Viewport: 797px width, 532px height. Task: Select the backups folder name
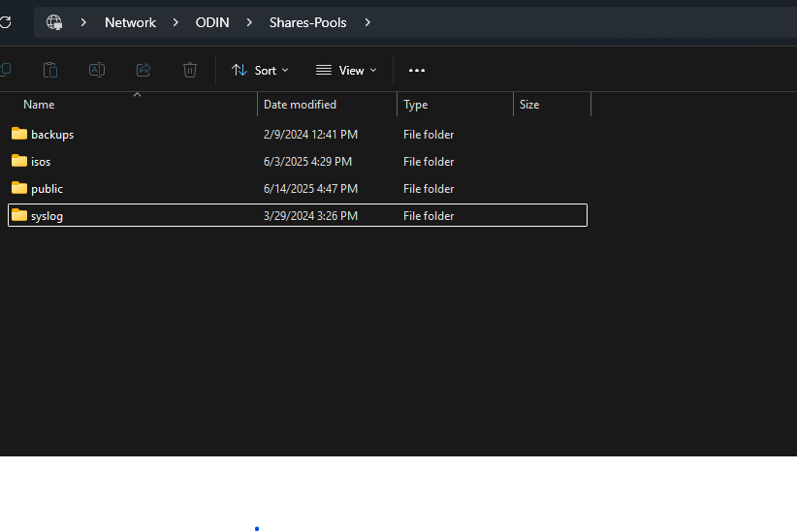coord(52,135)
